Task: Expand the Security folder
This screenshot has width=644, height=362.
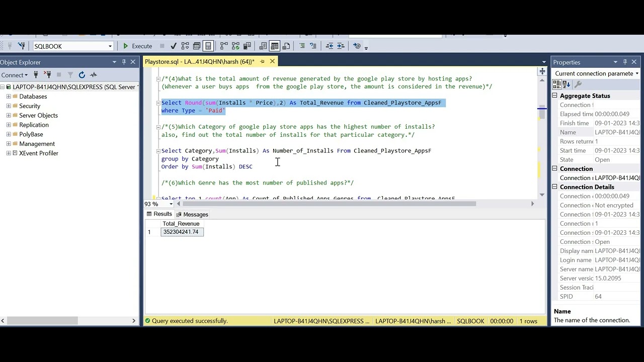Action: point(9,106)
